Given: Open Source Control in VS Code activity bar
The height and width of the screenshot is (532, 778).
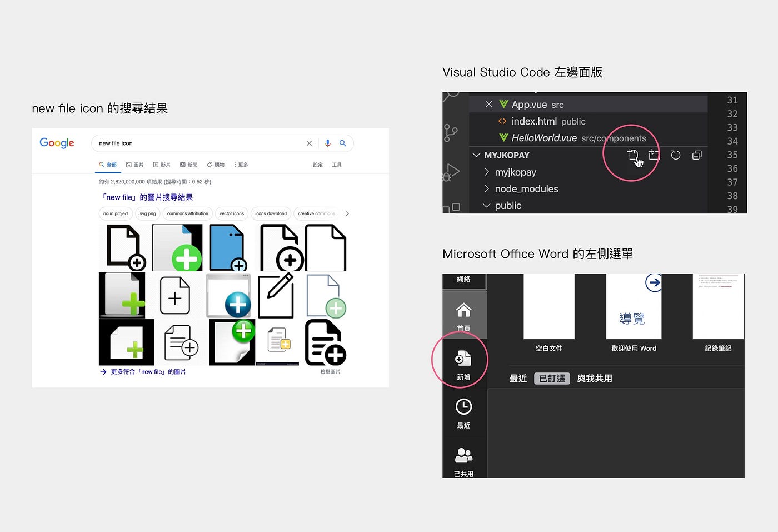Looking at the screenshot, I should pos(451,133).
